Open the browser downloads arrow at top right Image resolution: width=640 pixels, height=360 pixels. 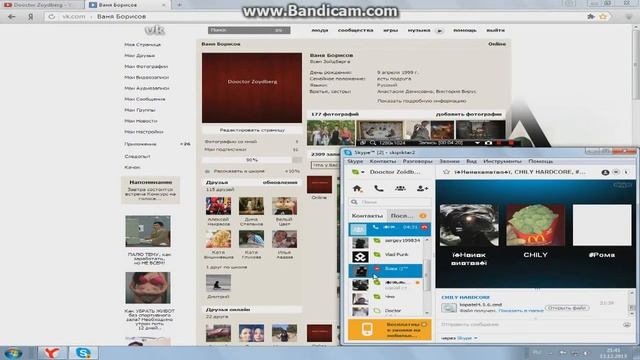pos(628,17)
